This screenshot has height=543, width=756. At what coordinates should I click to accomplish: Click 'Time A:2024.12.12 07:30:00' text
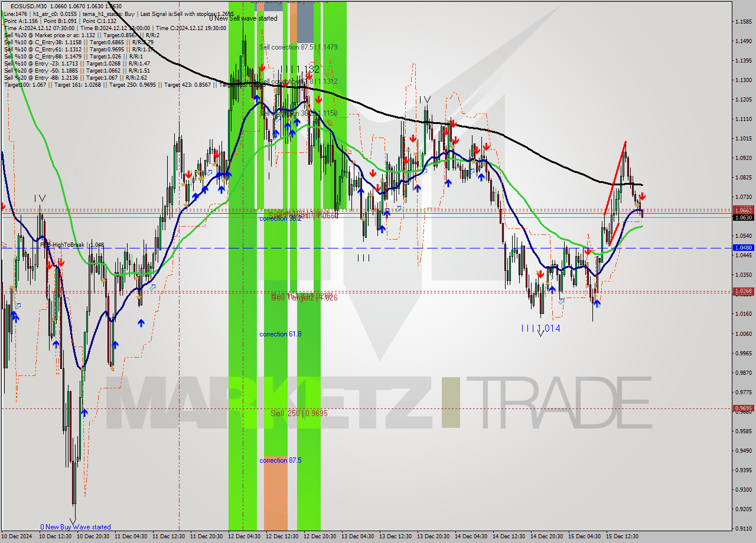[39, 28]
